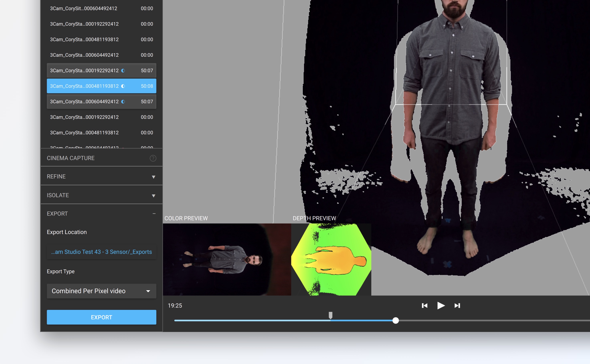Select the highlighted 50:08 clip row
Image resolution: width=590 pixels, height=364 pixels.
point(84,86)
